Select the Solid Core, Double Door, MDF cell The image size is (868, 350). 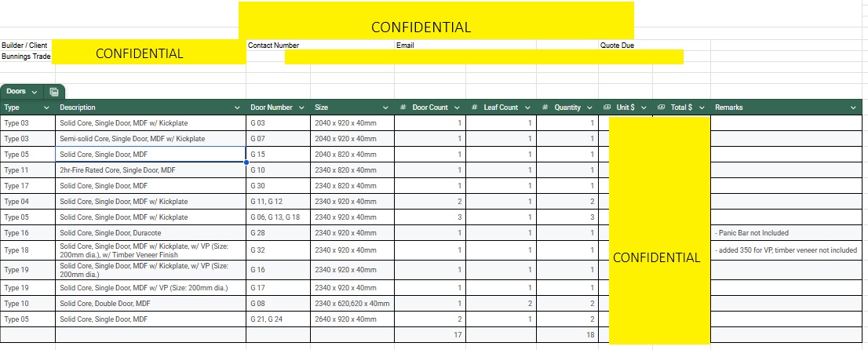(x=151, y=304)
